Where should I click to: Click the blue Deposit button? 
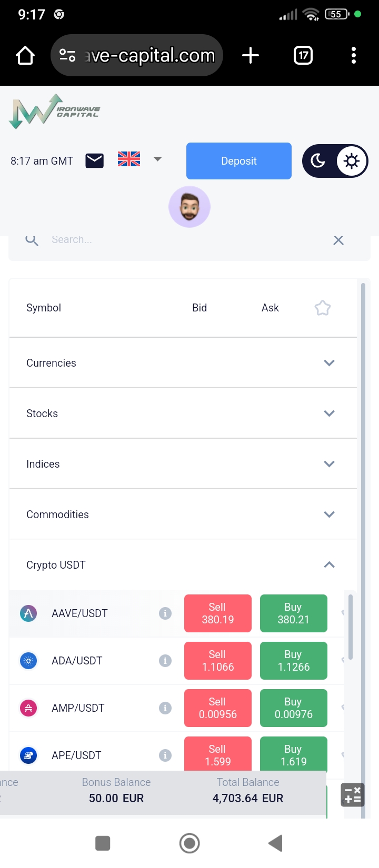click(239, 161)
